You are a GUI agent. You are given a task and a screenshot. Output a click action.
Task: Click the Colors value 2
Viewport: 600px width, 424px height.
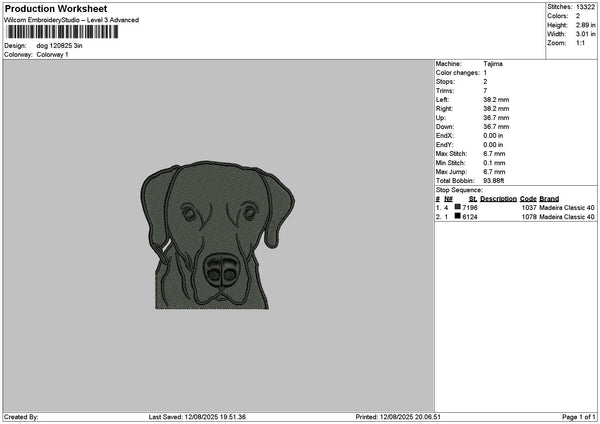click(578, 16)
